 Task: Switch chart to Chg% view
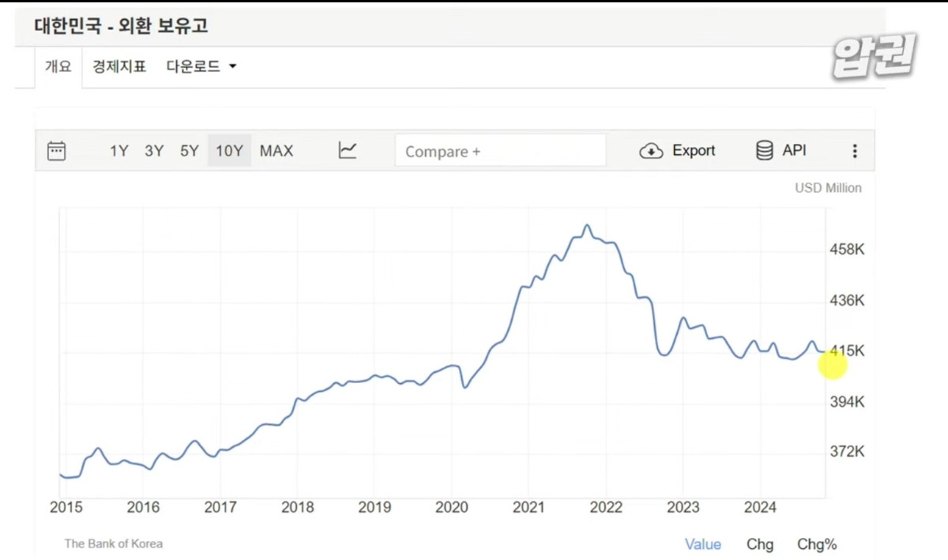pyautogui.click(x=817, y=544)
